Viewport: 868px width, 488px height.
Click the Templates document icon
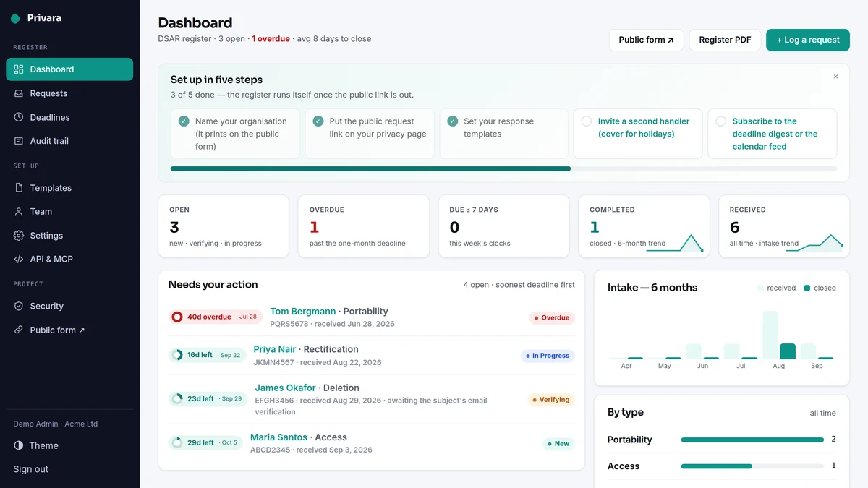pos(19,188)
